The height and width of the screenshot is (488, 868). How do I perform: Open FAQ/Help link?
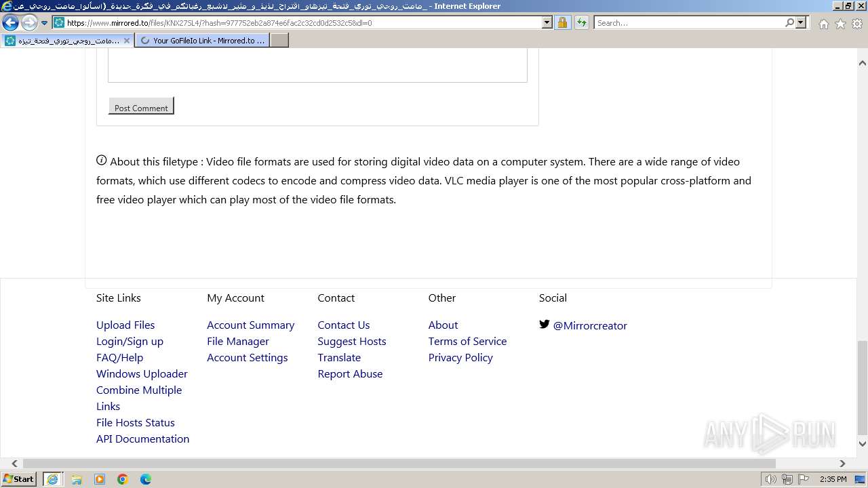pyautogui.click(x=119, y=358)
